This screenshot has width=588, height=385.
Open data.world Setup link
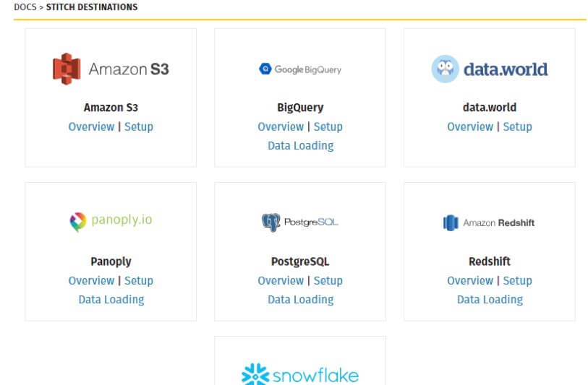click(517, 126)
